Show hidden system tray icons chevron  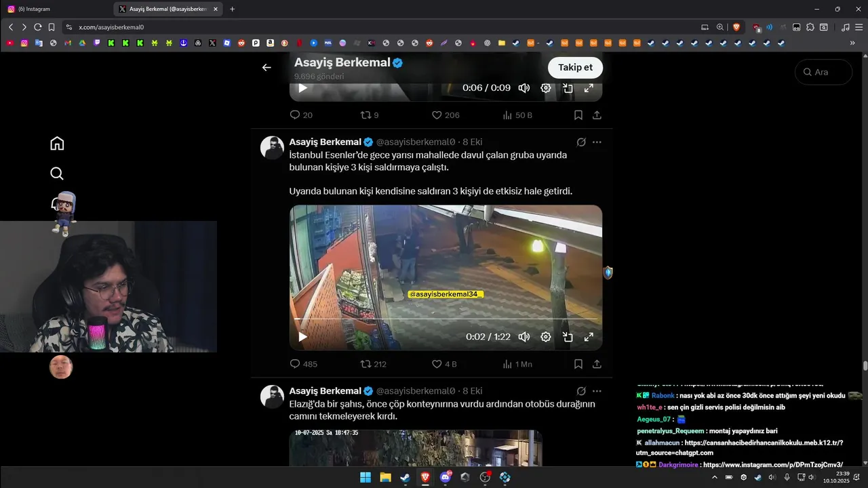[x=714, y=477]
